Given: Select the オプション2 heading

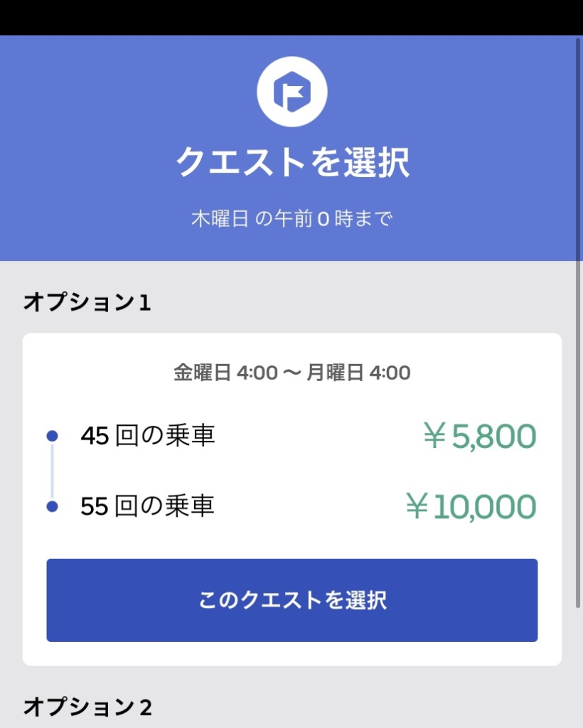Looking at the screenshot, I should 87,707.
